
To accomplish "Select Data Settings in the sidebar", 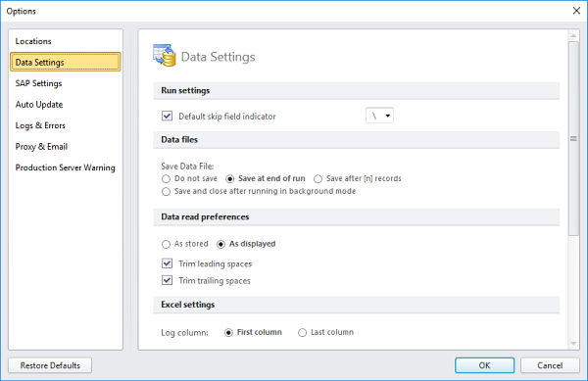I will [x=66, y=62].
